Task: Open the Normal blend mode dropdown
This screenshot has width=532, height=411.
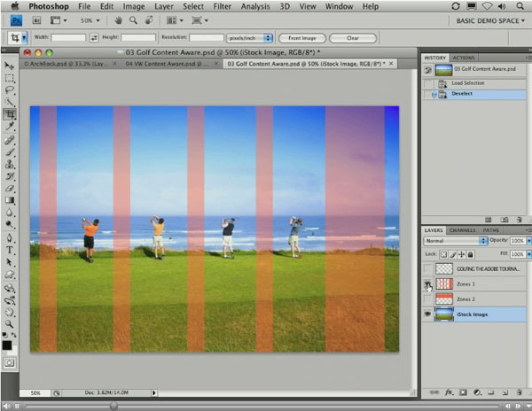Action: 456,240
